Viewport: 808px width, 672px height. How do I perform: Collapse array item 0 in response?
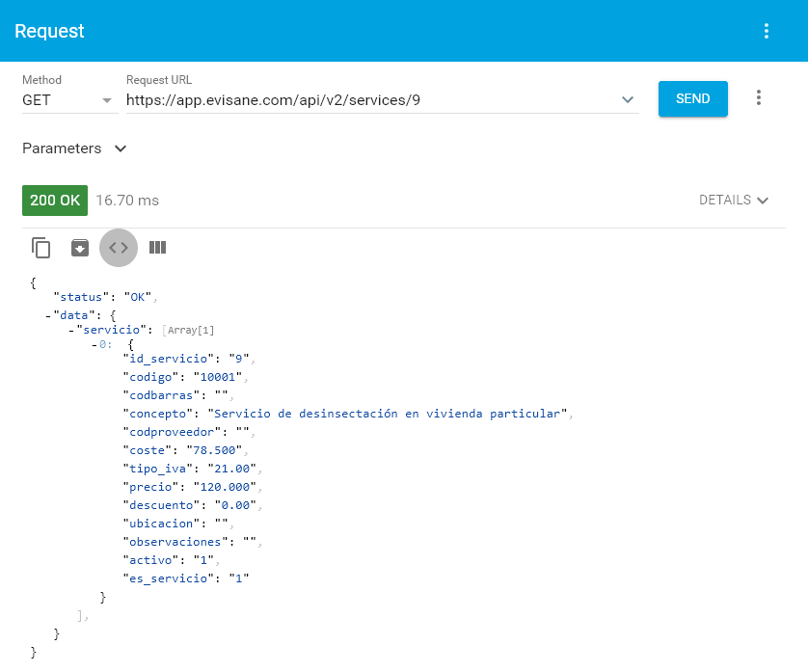[x=94, y=344]
